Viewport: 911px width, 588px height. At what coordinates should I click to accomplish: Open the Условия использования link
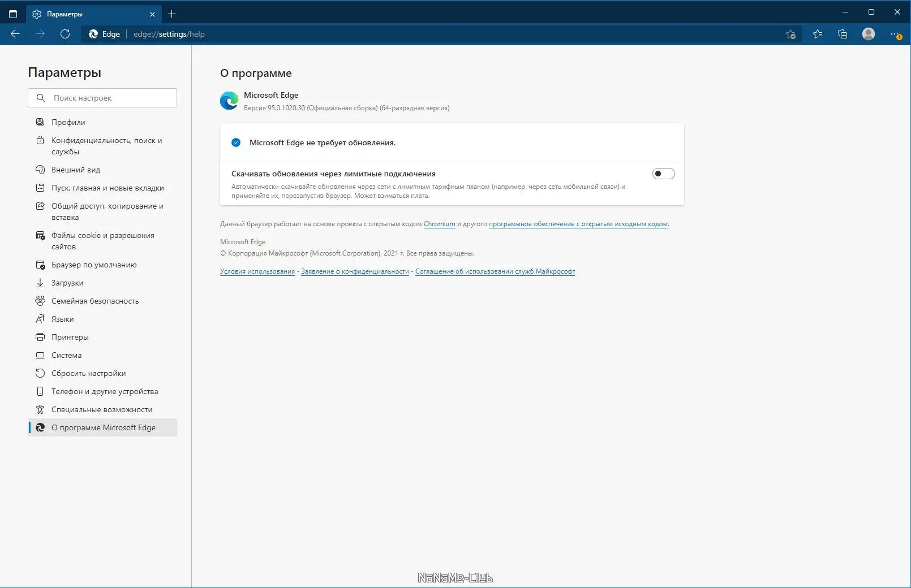(257, 271)
